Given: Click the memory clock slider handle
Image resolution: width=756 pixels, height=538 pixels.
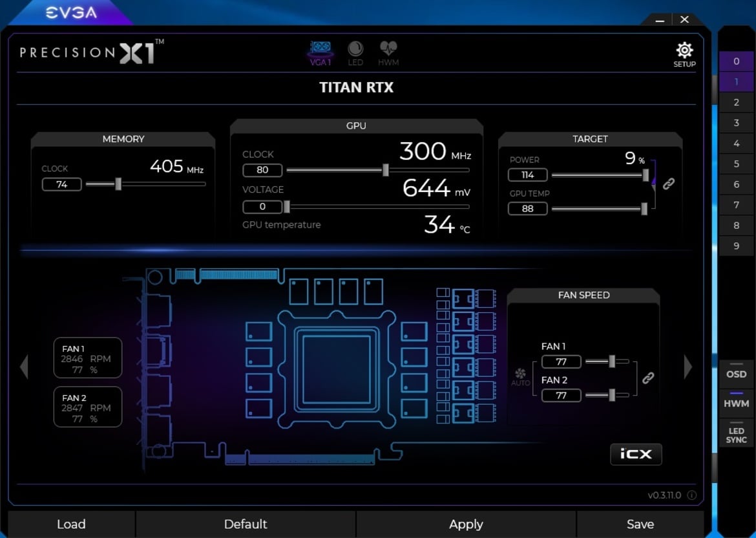Looking at the screenshot, I should coord(118,184).
